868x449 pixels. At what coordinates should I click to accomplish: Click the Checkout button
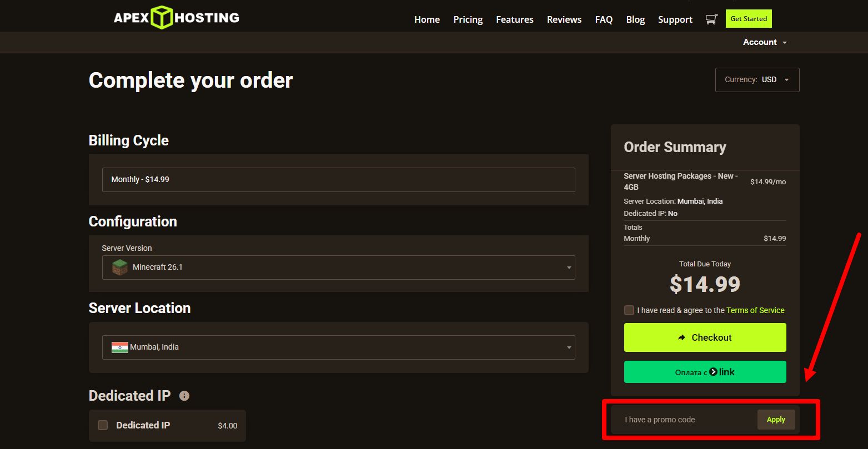[705, 337]
